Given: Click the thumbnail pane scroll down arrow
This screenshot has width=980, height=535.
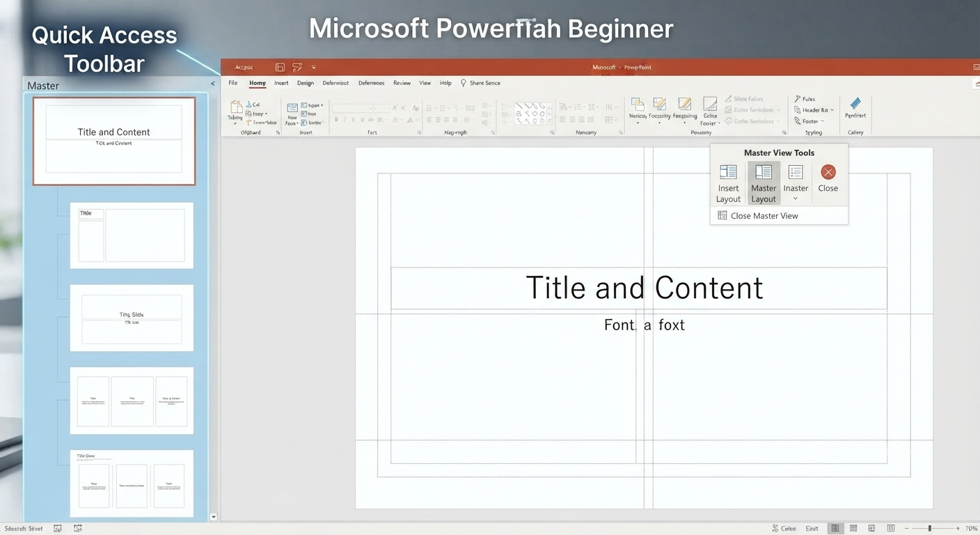Looking at the screenshot, I should [x=214, y=517].
